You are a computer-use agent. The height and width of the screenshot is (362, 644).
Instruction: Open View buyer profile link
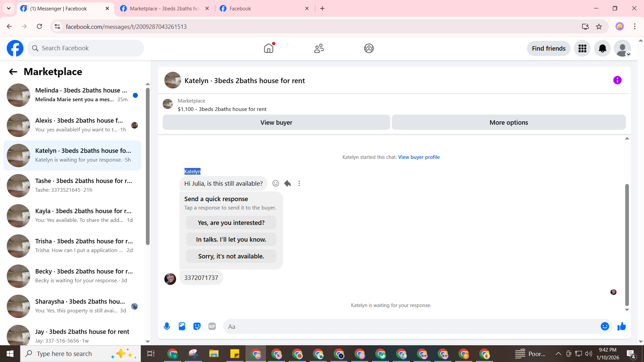pyautogui.click(x=419, y=157)
